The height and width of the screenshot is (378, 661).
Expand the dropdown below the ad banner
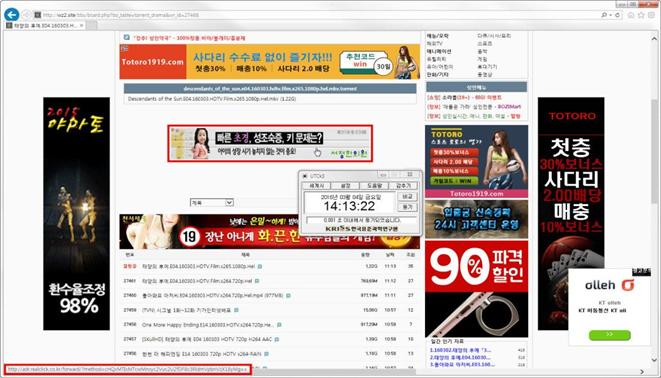(x=212, y=203)
